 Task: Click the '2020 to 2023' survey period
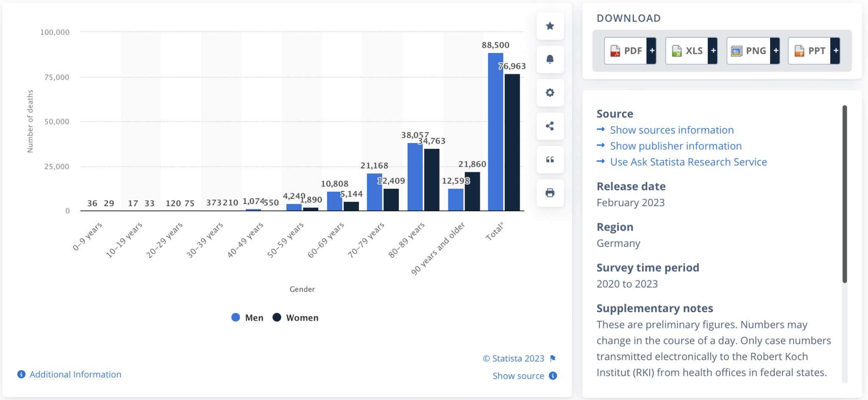627,284
